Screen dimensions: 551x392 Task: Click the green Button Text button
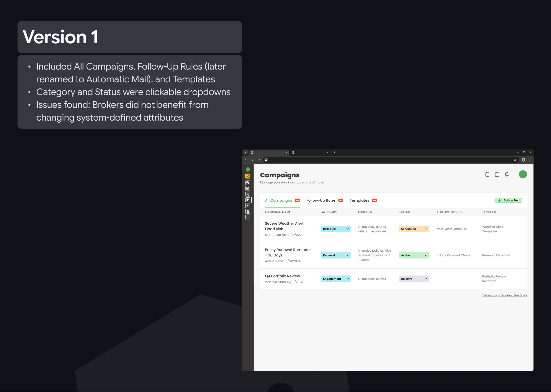(508, 200)
